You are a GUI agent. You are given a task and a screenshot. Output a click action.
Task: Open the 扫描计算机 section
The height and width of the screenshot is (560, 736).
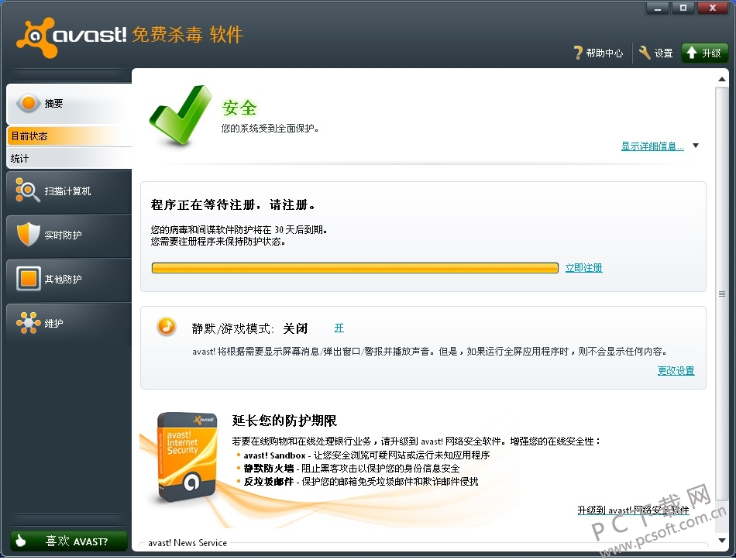pos(69,191)
